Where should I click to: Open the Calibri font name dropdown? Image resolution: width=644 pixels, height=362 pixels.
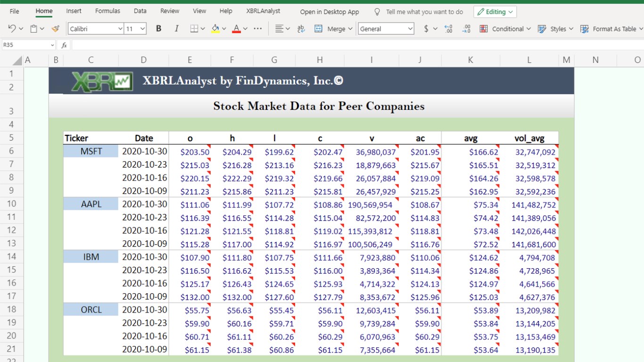point(120,29)
